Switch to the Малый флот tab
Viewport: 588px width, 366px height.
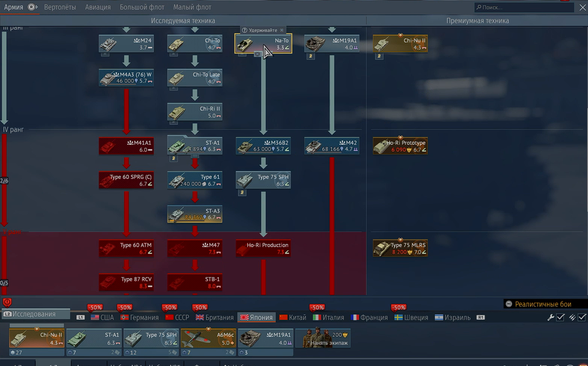coord(192,7)
